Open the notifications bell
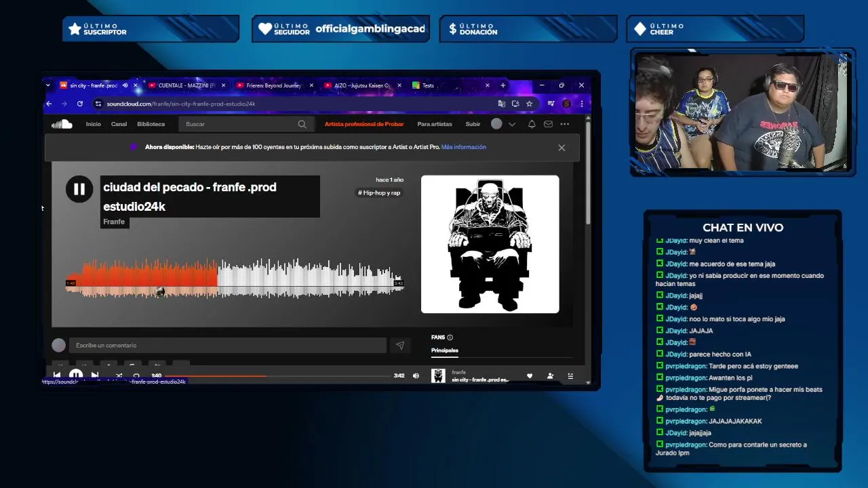The height and width of the screenshot is (488, 868). pos(532,124)
